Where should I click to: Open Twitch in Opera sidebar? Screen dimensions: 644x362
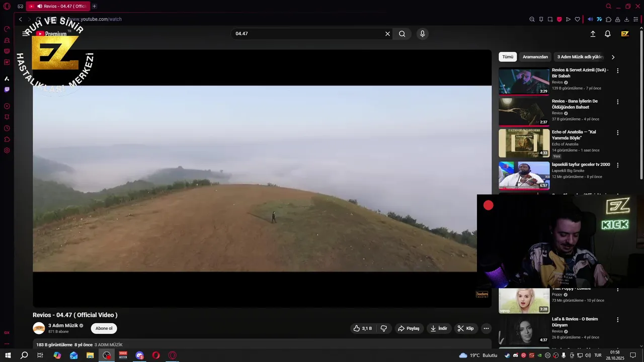[7, 89]
